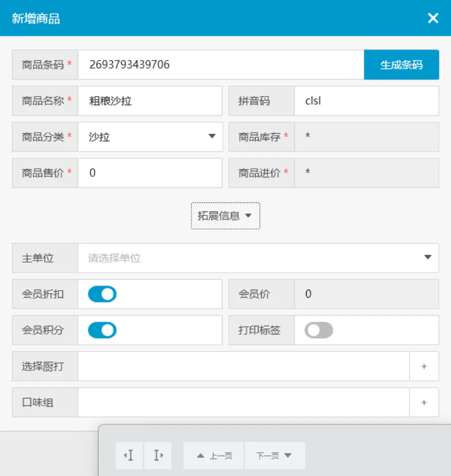Click the 生成条码 button

click(401, 65)
